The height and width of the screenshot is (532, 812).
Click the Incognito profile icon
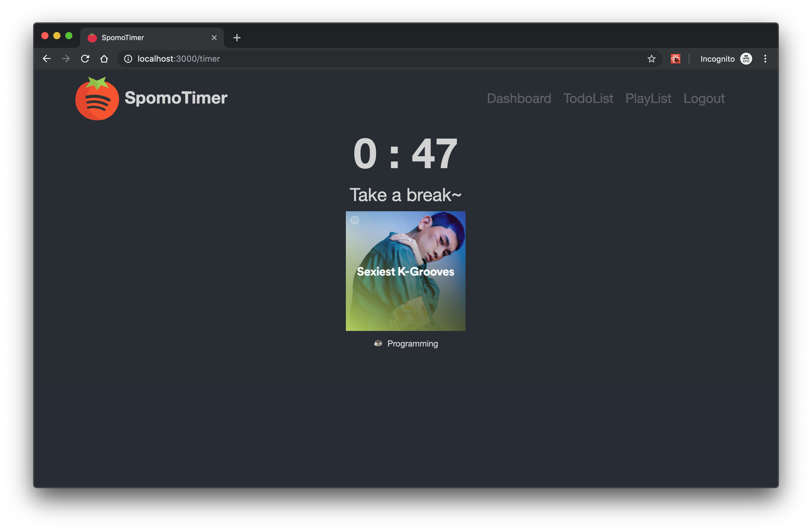coord(746,59)
